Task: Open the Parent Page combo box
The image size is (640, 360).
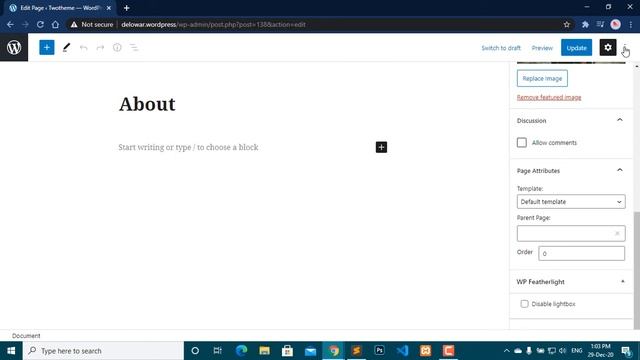Action: click(571, 233)
